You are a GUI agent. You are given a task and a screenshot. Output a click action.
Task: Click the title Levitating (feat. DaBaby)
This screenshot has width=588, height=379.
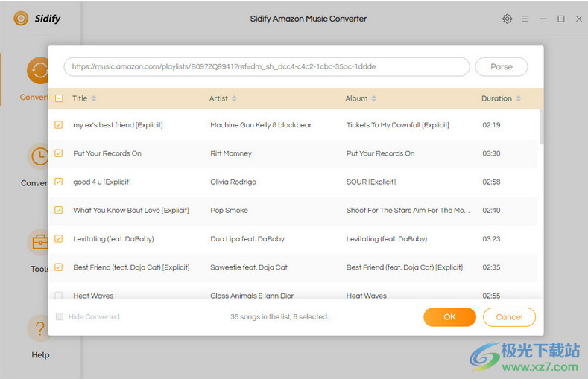tap(113, 238)
